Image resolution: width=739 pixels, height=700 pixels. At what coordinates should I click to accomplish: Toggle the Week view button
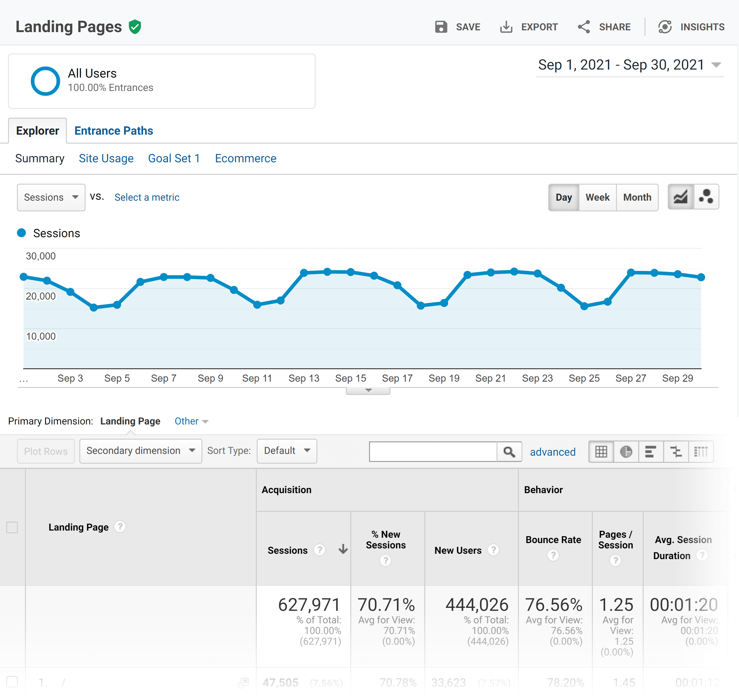[x=597, y=197]
